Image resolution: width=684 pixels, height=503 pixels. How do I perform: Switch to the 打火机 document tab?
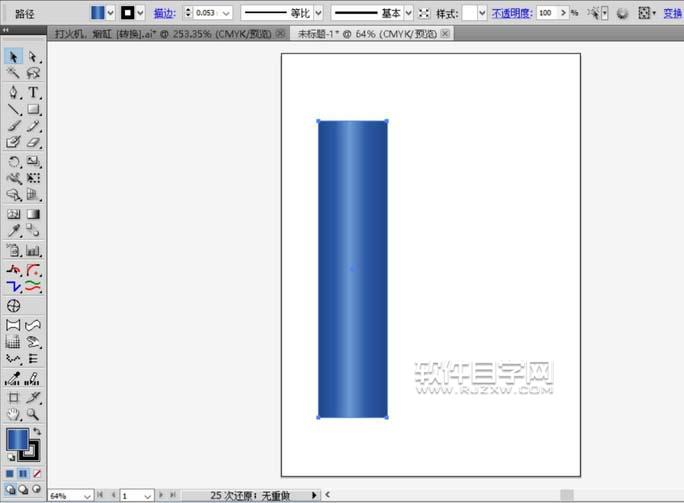(163, 34)
